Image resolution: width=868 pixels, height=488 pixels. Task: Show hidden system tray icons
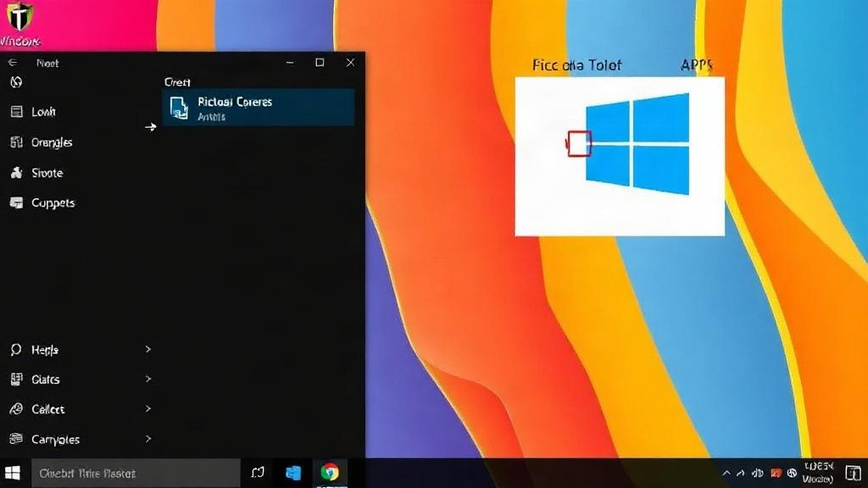(726, 473)
